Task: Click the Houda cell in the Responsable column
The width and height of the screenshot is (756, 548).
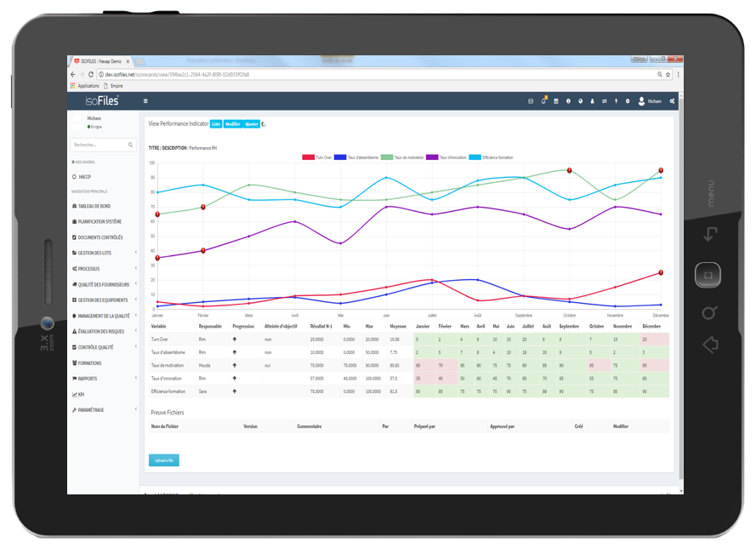Action: [204, 365]
